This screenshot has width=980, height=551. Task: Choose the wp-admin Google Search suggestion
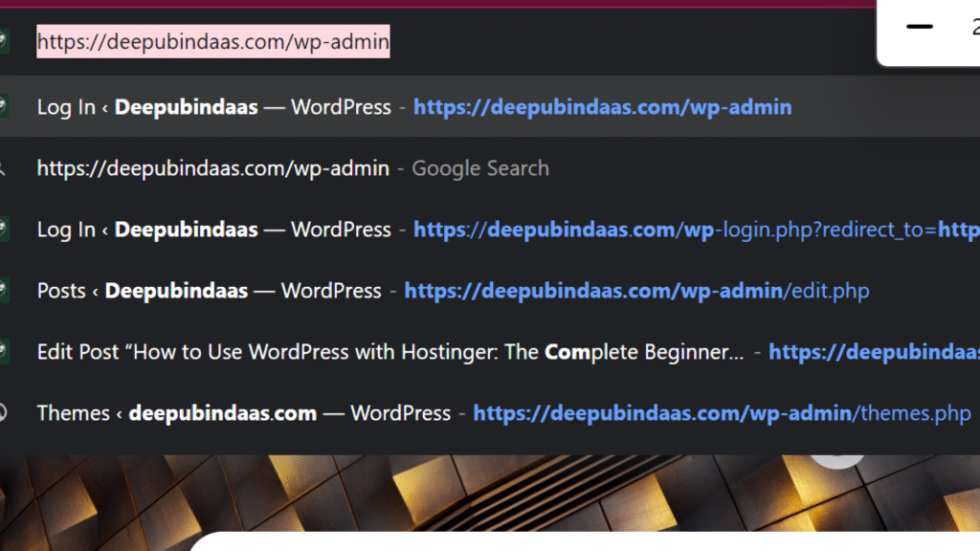(x=212, y=168)
